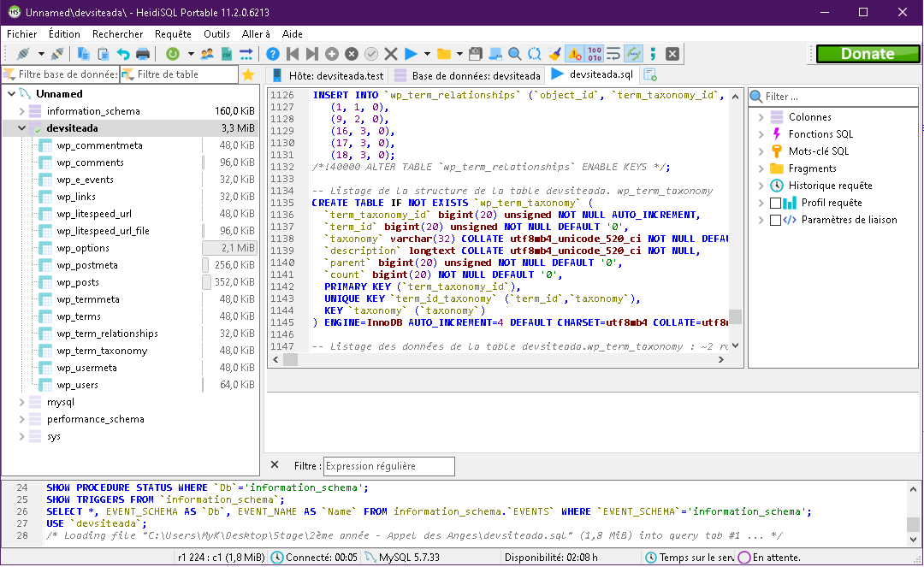Click the broom Reformat SQL icon
This screenshot has height=567, width=924.
tap(554, 54)
